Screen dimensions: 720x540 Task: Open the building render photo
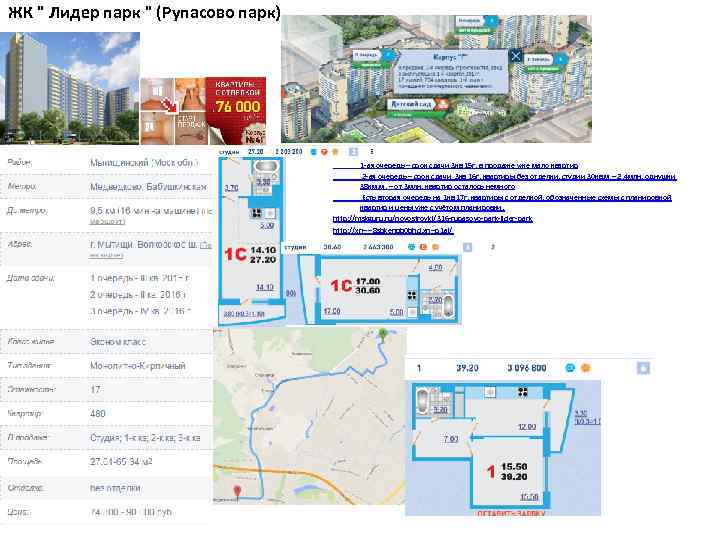coord(70,88)
